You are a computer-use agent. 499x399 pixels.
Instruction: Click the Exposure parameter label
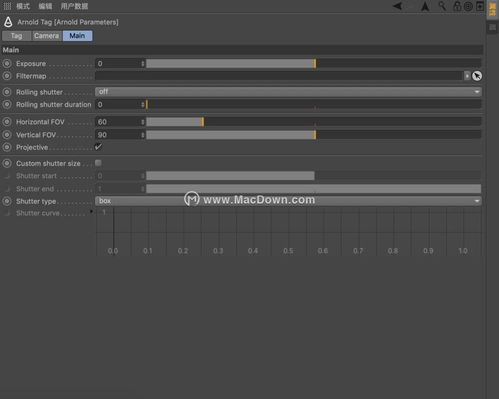coord(31,63)
